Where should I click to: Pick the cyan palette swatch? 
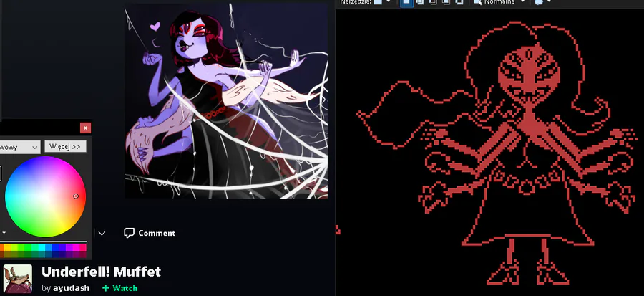42,247
